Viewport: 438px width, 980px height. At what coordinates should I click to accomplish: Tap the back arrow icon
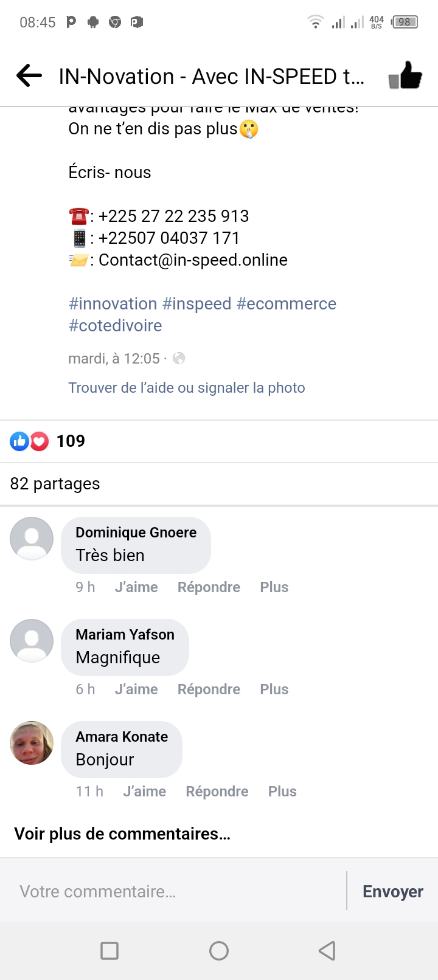click(29, 76)
